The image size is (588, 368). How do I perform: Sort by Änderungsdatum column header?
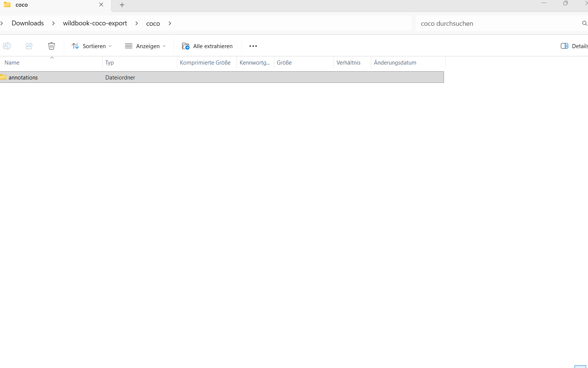pyautogui.click(x=395, y=63)
